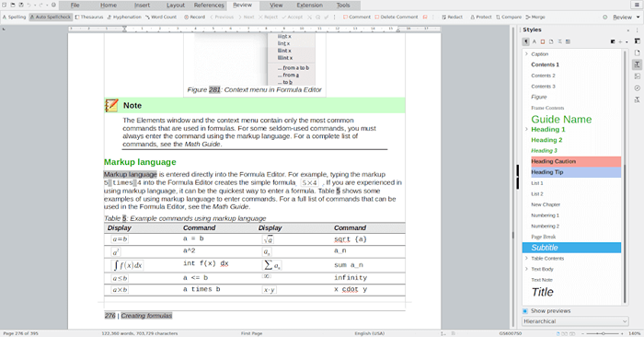Toggle Auto Spellcheck
Screen dimensions: 644x337
coord(51,17)
